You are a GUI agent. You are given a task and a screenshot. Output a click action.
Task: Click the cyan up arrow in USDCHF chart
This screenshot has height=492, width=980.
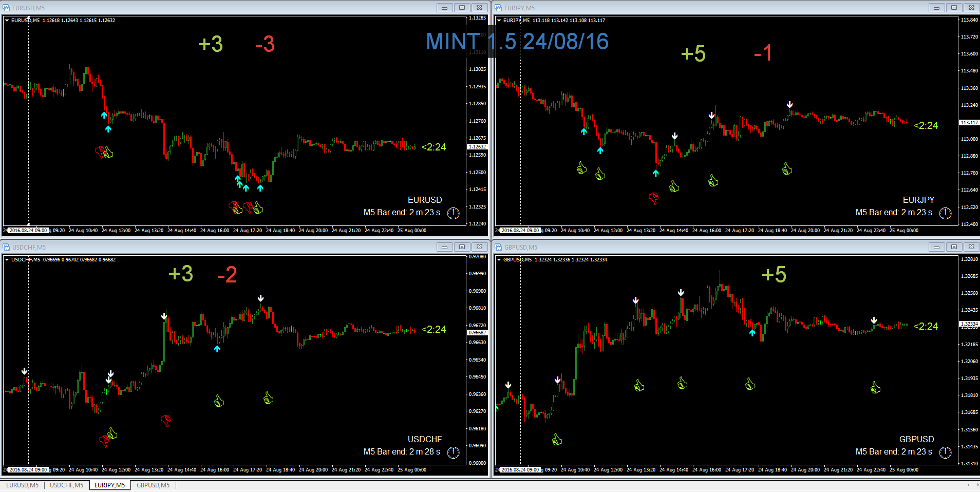[x=217, y=349]
